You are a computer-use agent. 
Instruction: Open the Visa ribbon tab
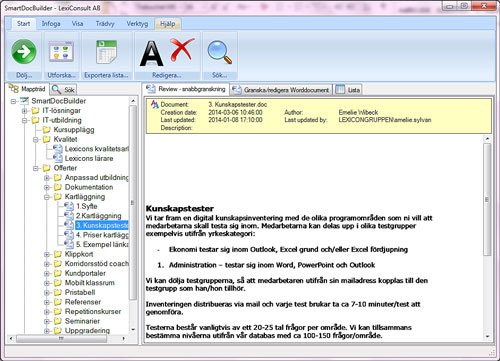click(x=77, y=24)
